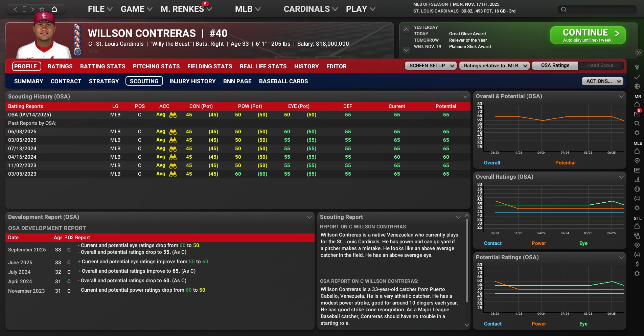
Task: Bookmark this page with the star icon
Action: 42,9
